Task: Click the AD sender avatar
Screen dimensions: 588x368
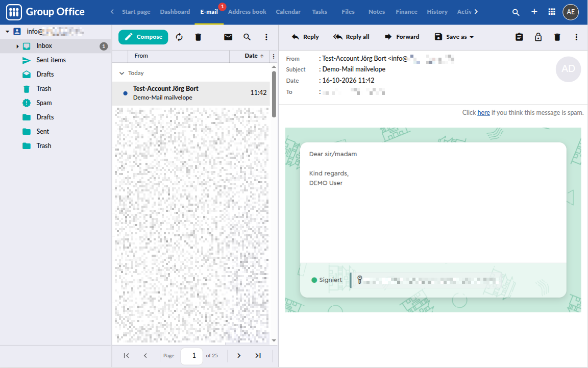Action: 568,69
